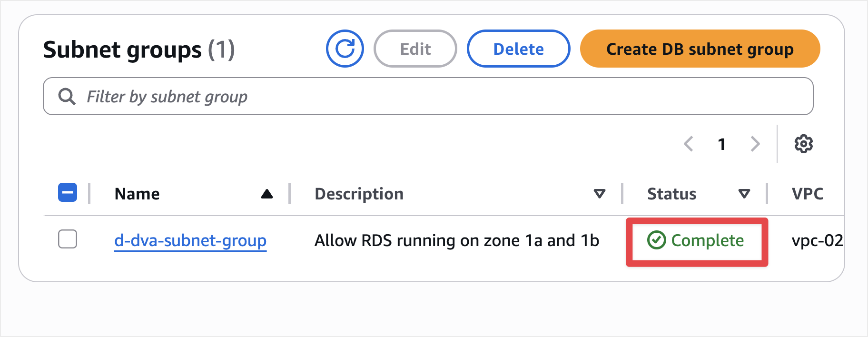Sort using the Status column arrow
The height and width of the screenshot is (337, 868).
coord(744,194)
